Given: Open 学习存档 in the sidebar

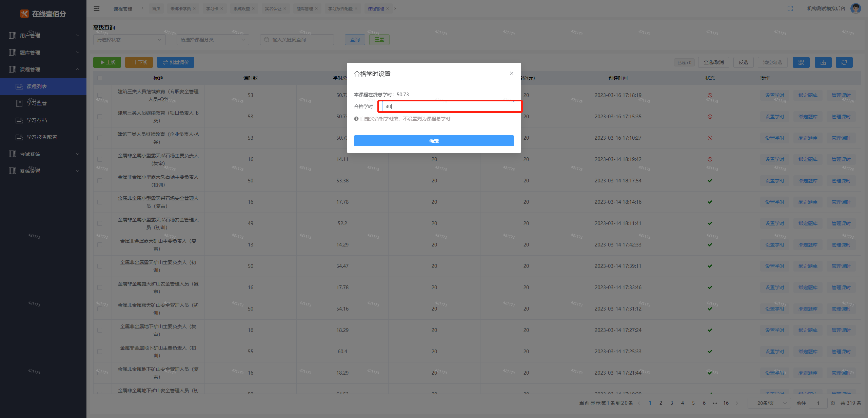Looking at the screenshot, I should coord(43,120).
